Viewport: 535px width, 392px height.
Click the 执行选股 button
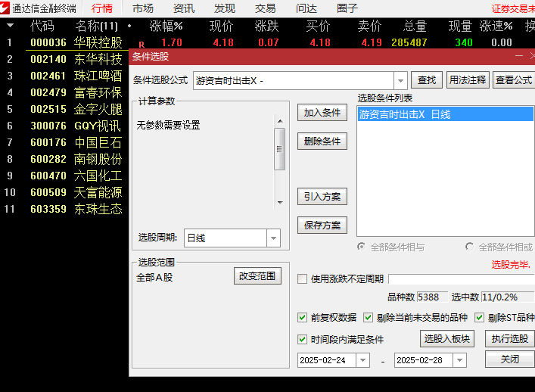[510, 339]
